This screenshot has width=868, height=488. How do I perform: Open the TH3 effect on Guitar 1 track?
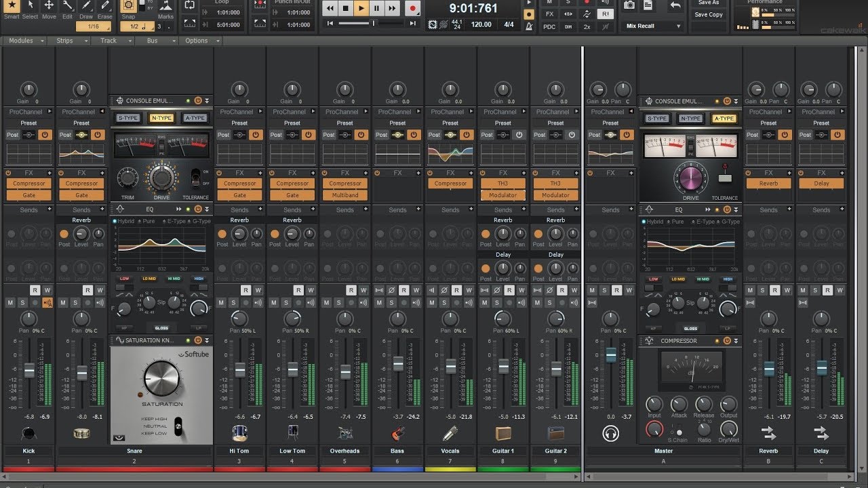point(503,183)
